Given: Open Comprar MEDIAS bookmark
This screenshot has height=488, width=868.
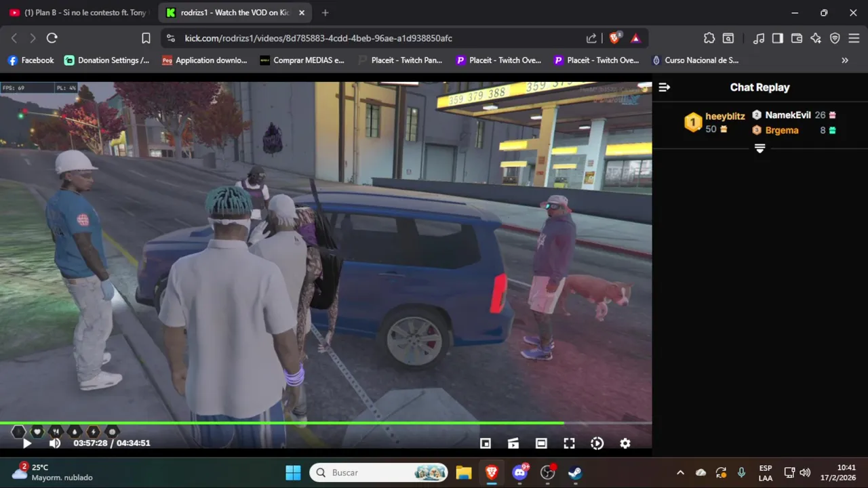Looking at the screenshot, I should [x=302, y=60].
